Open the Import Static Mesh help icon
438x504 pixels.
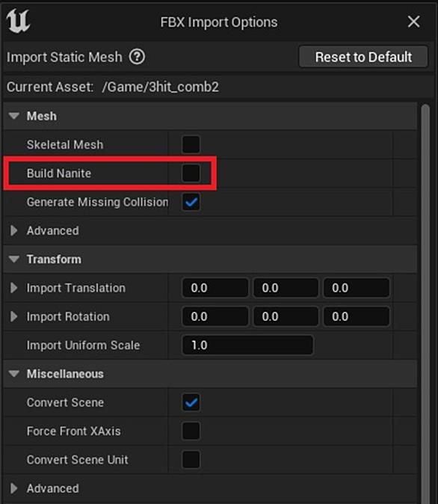pos(137,57)
